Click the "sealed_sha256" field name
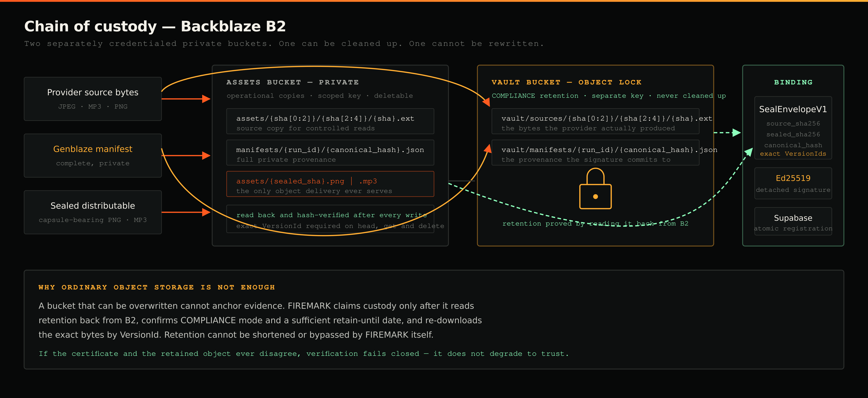Image resolution: width=868 pixels, height=398 pixels. (x=793, y=134)
